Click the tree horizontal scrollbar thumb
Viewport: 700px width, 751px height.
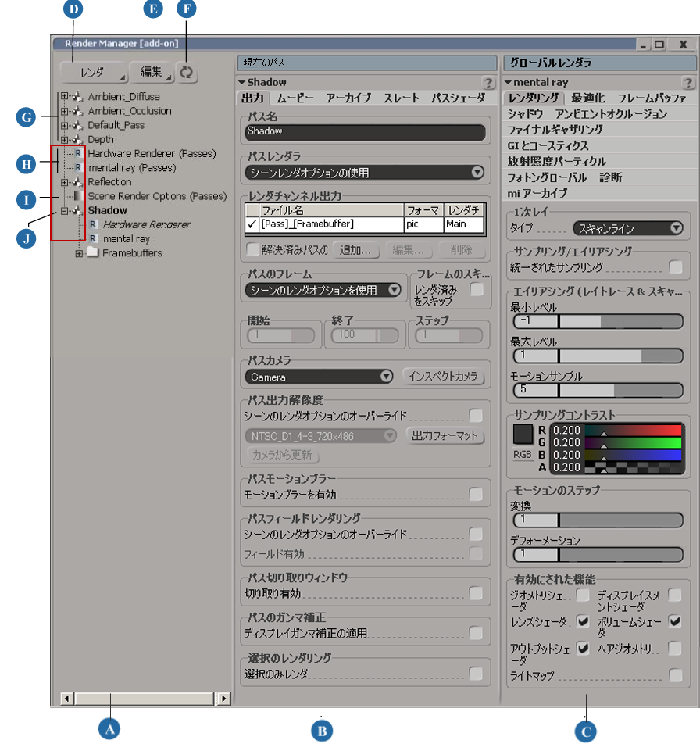click(x=145, y=699)
